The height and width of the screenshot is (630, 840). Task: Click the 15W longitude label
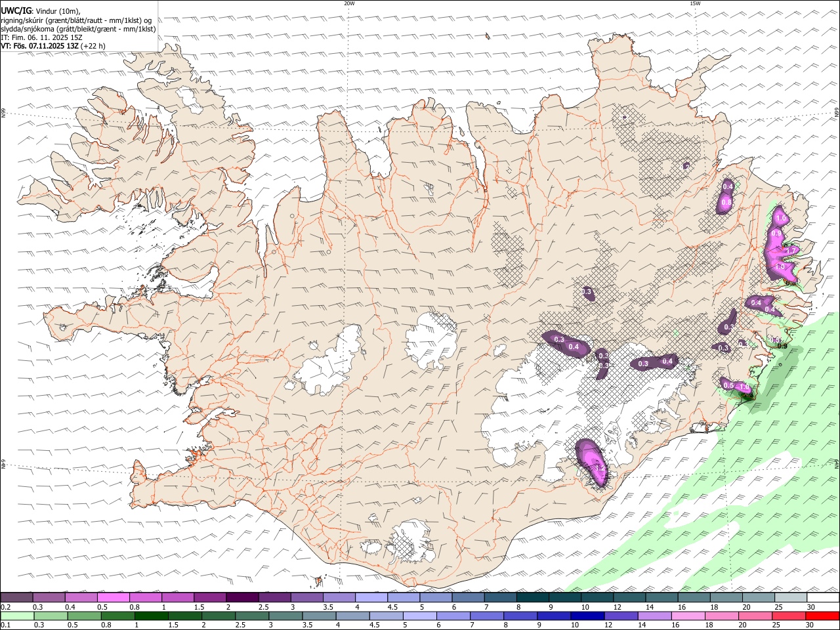[695, 3]
